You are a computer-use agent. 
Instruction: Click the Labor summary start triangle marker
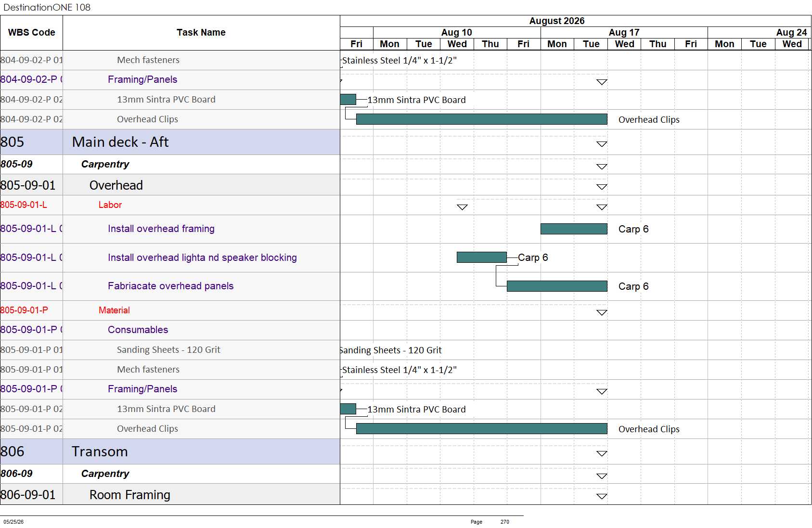click(x=462, y=207)
